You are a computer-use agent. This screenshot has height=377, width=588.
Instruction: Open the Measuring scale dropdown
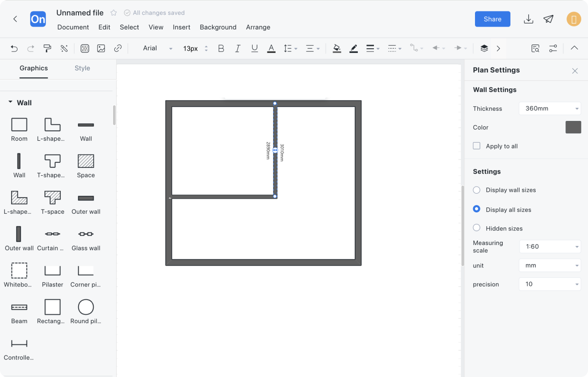[x=550, y=246]
